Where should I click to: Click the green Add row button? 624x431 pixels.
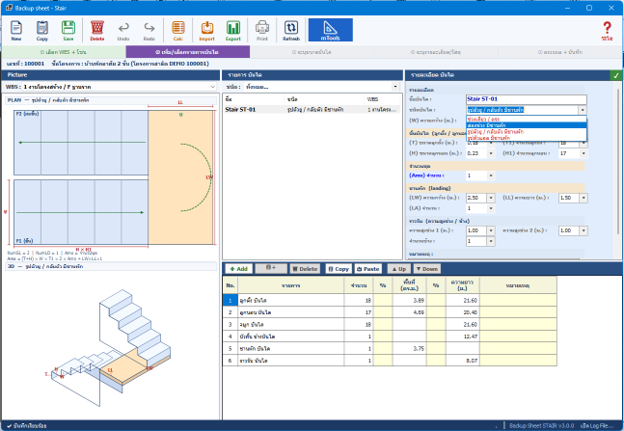(239, 269)
